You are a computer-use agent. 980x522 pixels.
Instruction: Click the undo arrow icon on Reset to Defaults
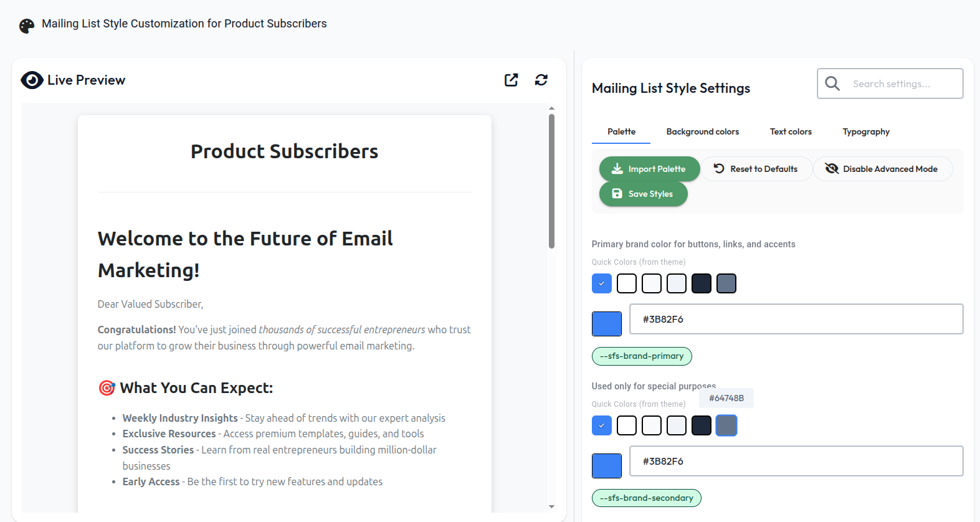click(x=718, y=168)
